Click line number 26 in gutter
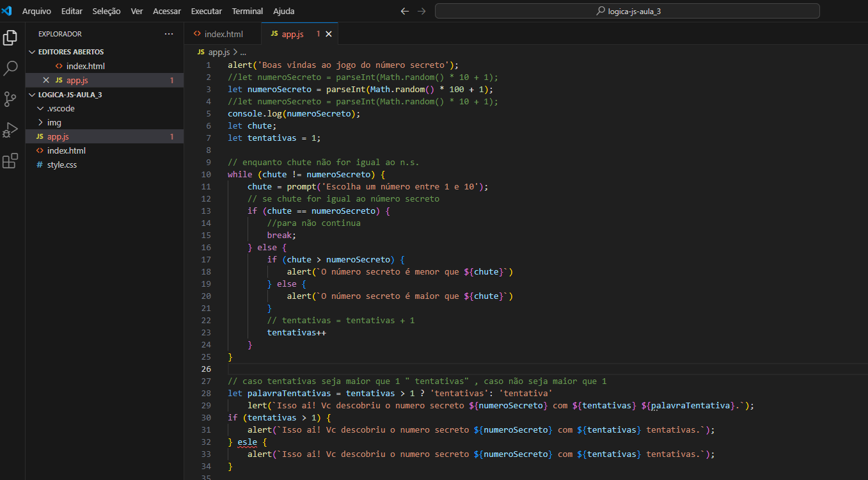Image resolution: width=868 pixels, height=480 pixels. (x=206, y=369)
